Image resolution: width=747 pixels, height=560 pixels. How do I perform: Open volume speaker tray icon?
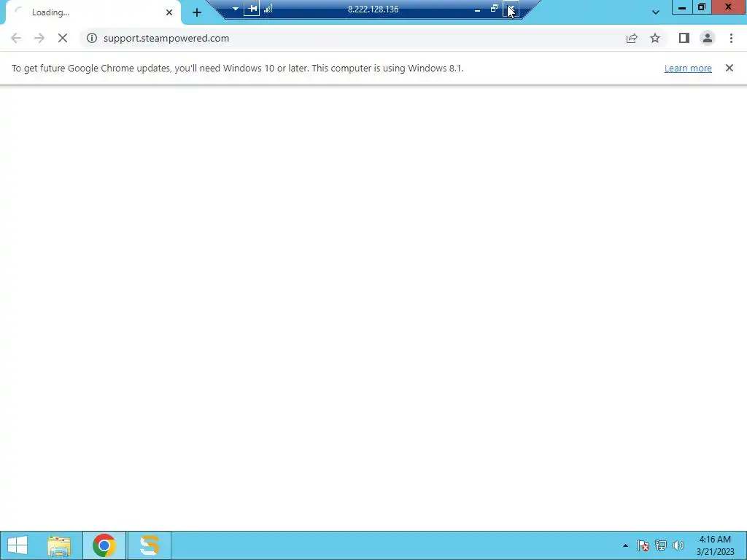(678, 545)
